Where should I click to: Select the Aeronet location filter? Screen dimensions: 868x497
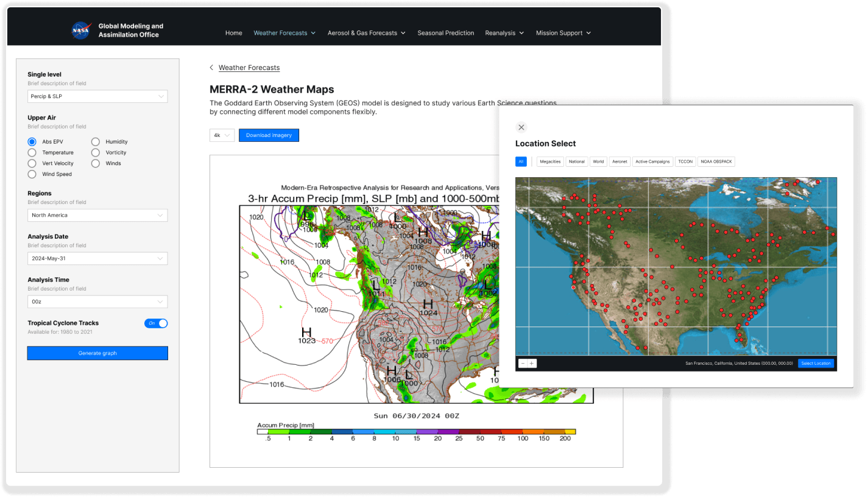click(619, 161)
